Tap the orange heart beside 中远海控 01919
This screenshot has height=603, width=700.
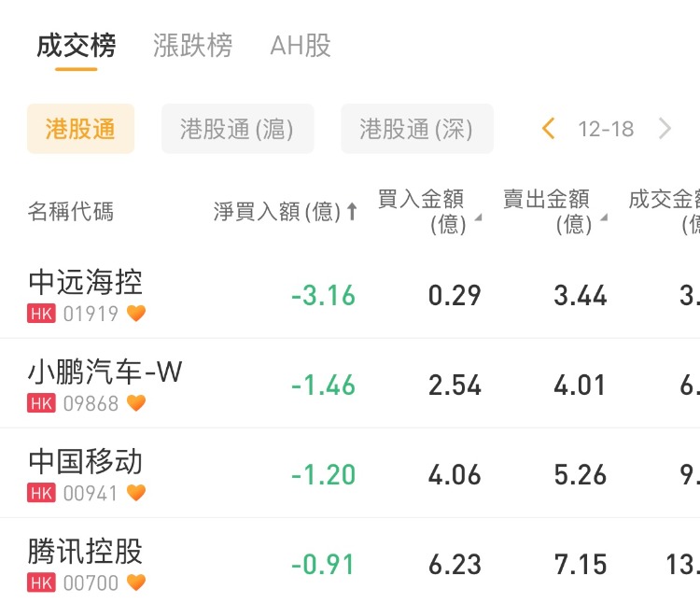pyautogui.click(x=136, y=314)
